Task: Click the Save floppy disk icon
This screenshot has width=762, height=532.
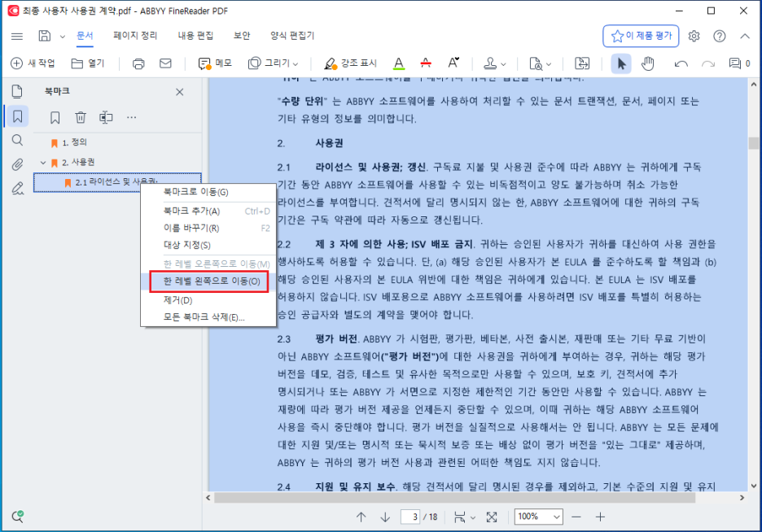Action: pyautogui.click(x=45, y=36)
